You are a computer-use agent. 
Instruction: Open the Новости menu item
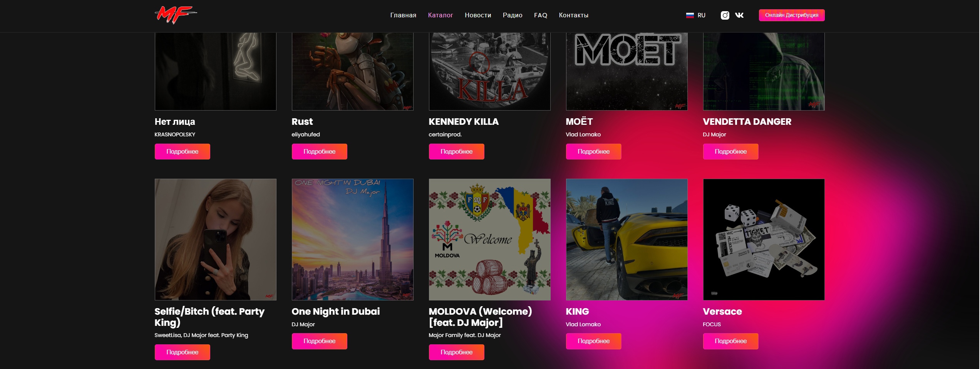coord(478,15)
